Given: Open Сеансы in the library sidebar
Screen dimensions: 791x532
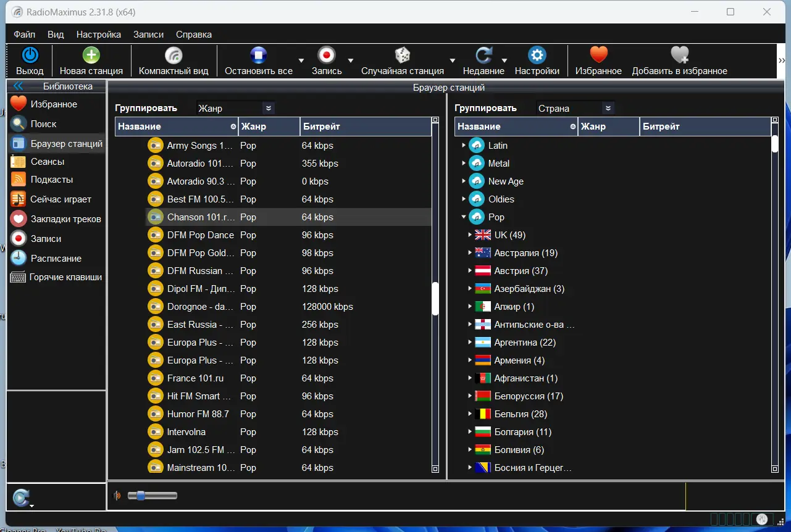Looking at the screenshot, I should point(56,162).
